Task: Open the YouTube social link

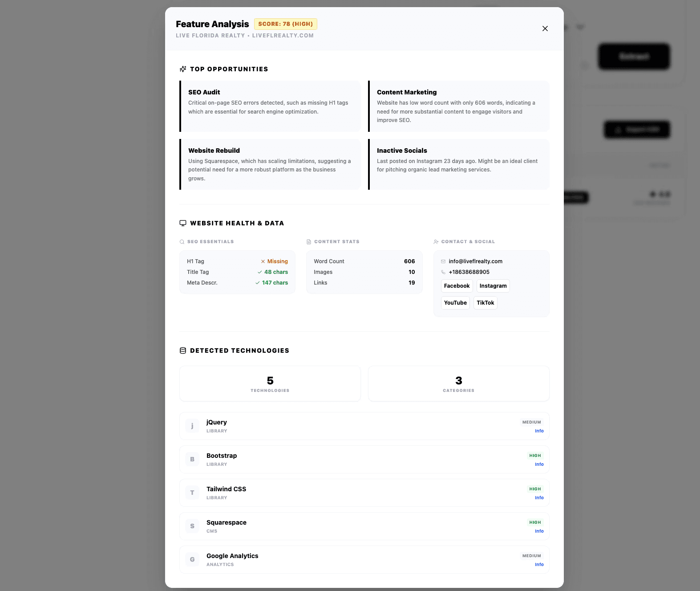Action: 455,303
